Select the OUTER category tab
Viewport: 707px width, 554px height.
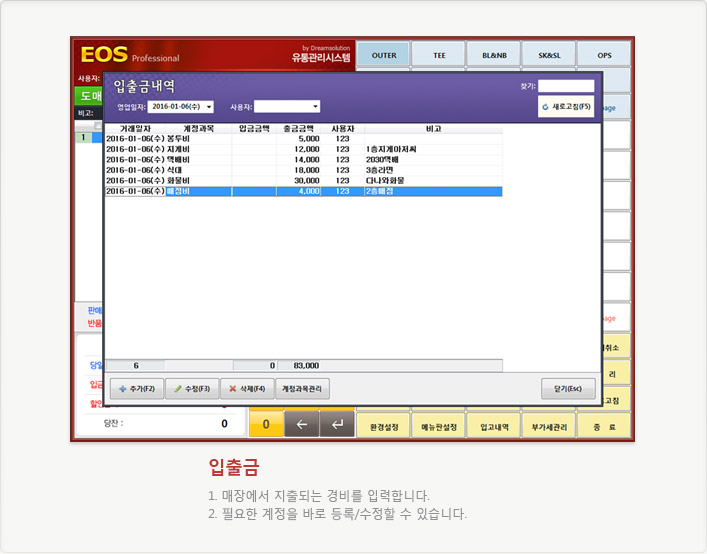point(384,55)
